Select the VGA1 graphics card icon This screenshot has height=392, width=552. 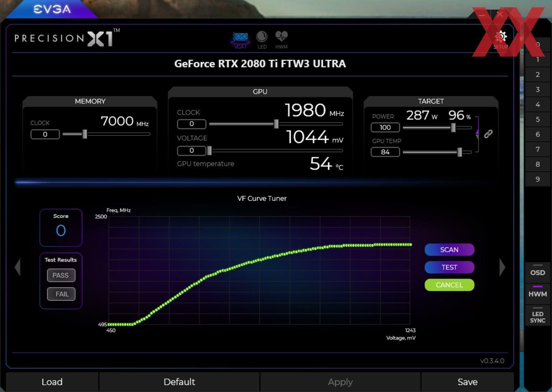coord(240,41)
